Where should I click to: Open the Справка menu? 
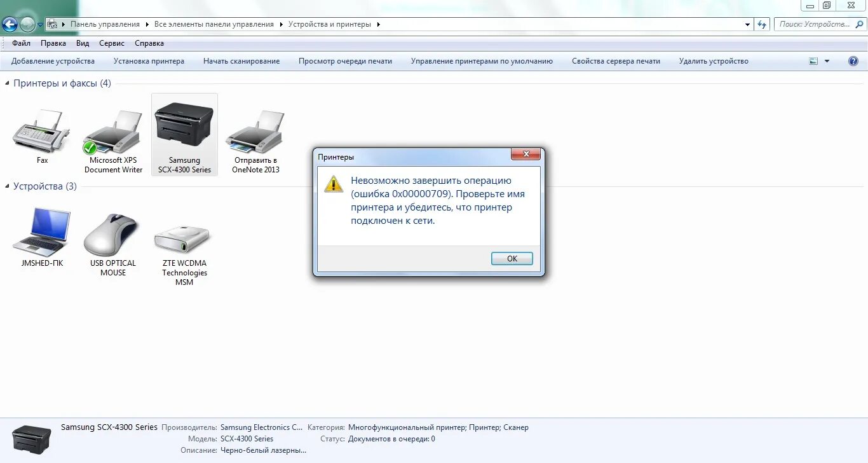[149, 43]
